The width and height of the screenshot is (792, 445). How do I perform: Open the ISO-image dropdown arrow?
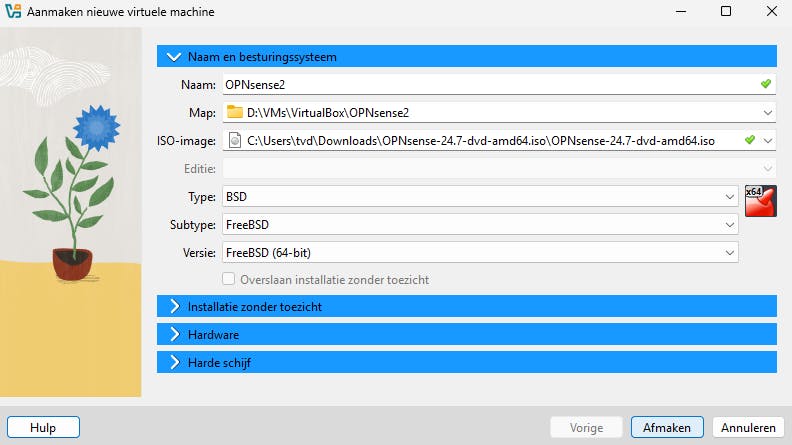(x=768, y=140)
